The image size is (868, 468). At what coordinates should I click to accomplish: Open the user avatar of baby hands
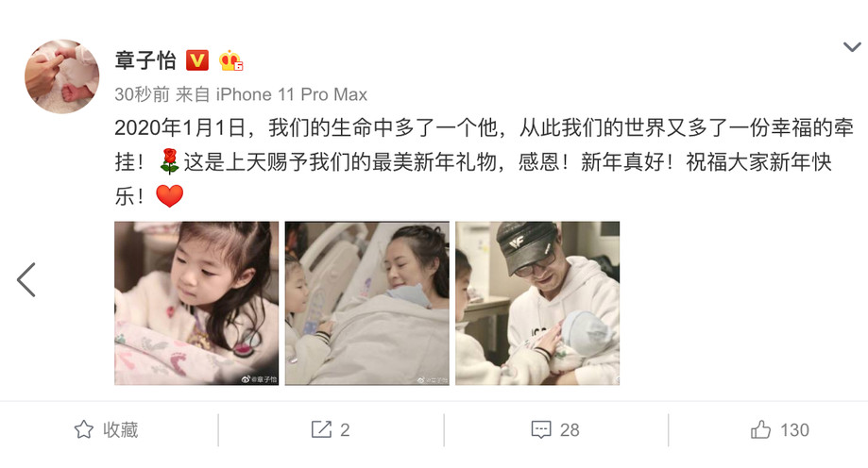62,76
